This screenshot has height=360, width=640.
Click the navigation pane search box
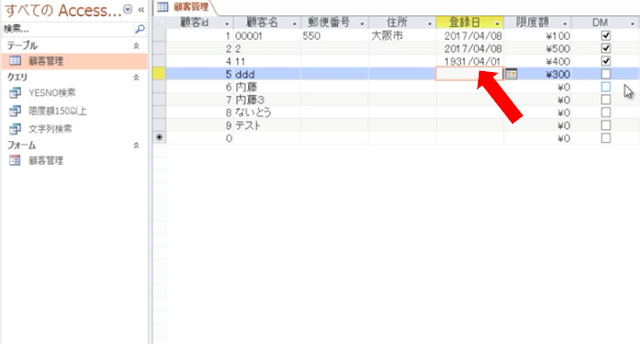68,29
